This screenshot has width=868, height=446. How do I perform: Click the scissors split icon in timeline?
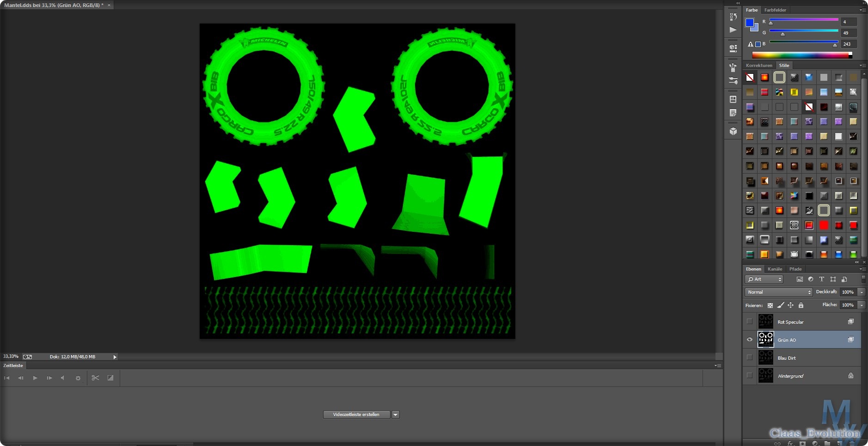(x=95, y=378)
